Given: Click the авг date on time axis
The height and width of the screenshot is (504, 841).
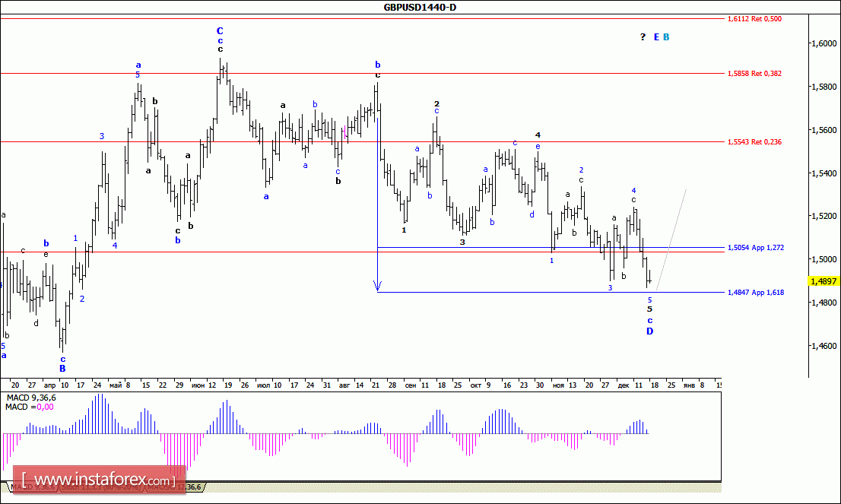Looking at the screenshot, I should (x=344, y=385).
